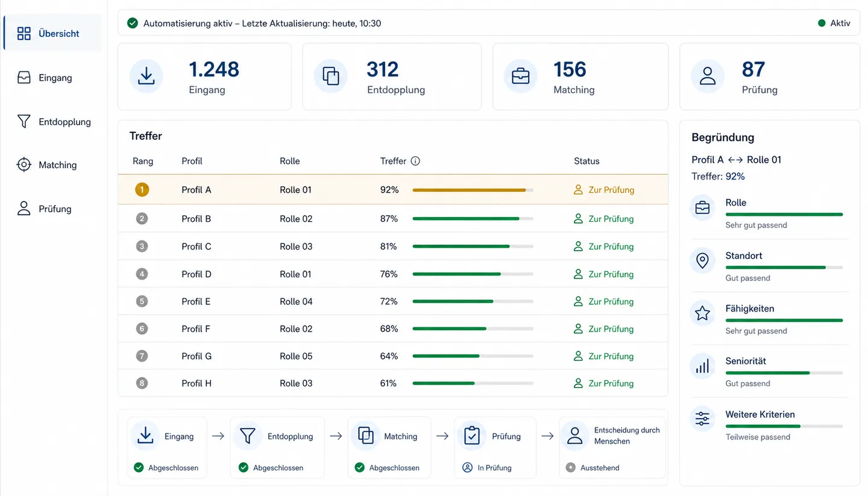The height and width of the screenshot is (496, 868).
Task: Click the Profil column header
Action: (192, 161)
